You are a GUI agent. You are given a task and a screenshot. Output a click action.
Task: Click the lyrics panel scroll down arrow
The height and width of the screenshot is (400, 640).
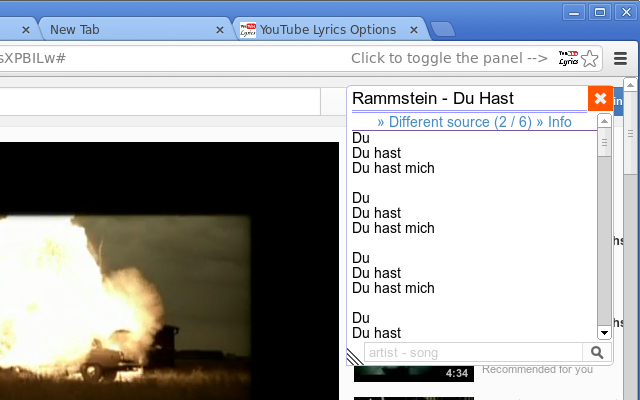pyautogui.click(x=604, y=333)
